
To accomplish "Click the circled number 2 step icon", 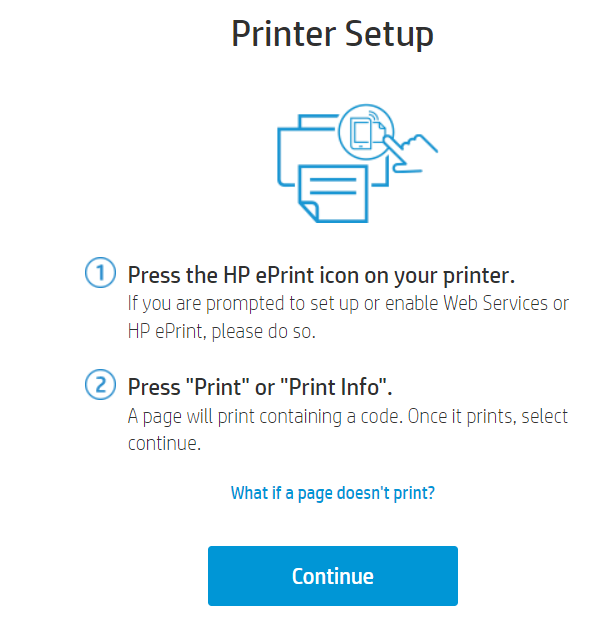I will click(x=99, y=385).
